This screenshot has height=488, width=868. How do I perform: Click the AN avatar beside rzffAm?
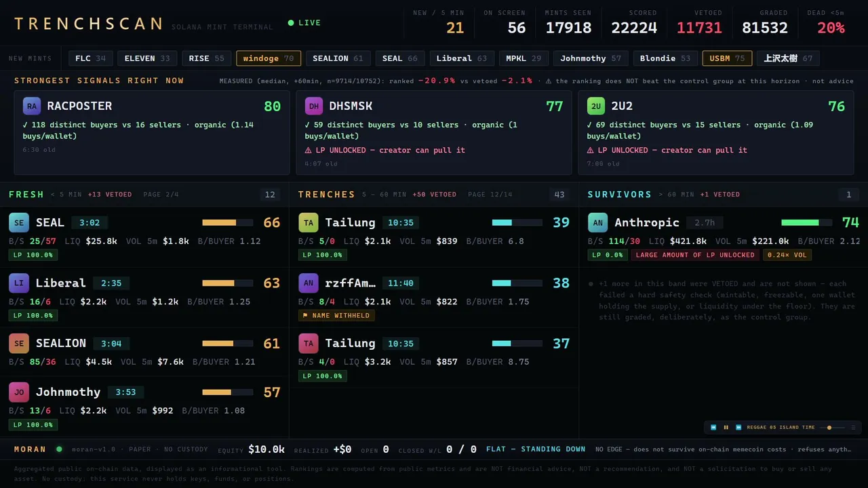pos(309,283)
